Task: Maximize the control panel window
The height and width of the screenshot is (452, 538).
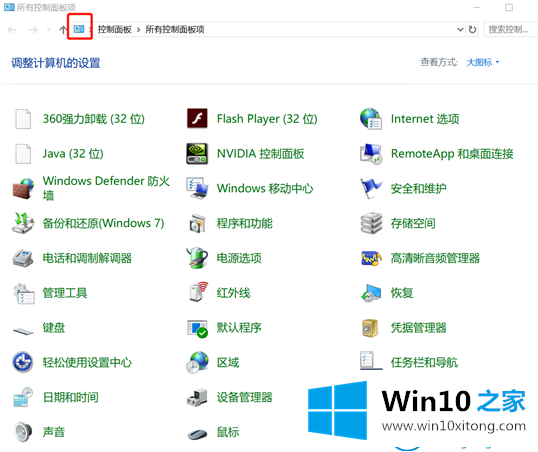Action: (x=509, y=8)
